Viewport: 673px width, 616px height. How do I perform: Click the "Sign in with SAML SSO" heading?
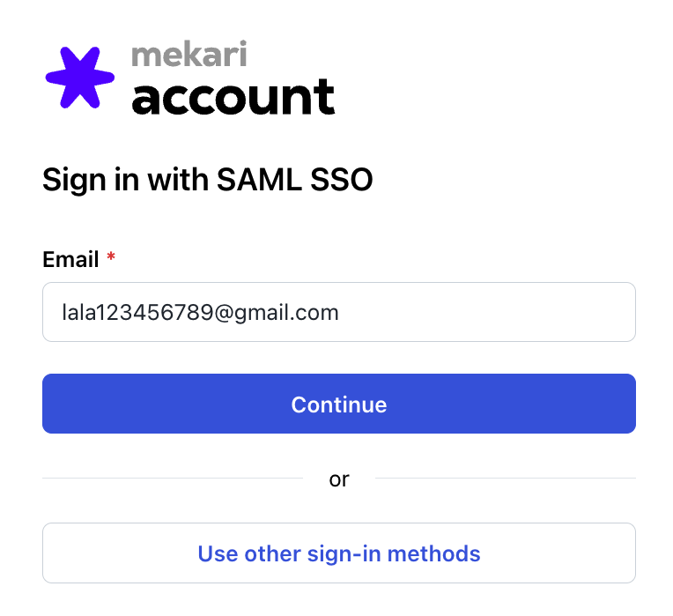(208, 181)
